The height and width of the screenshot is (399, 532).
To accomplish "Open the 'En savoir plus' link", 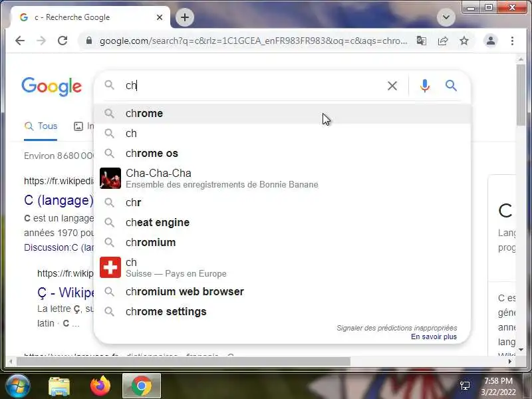I will click(434, 337).
